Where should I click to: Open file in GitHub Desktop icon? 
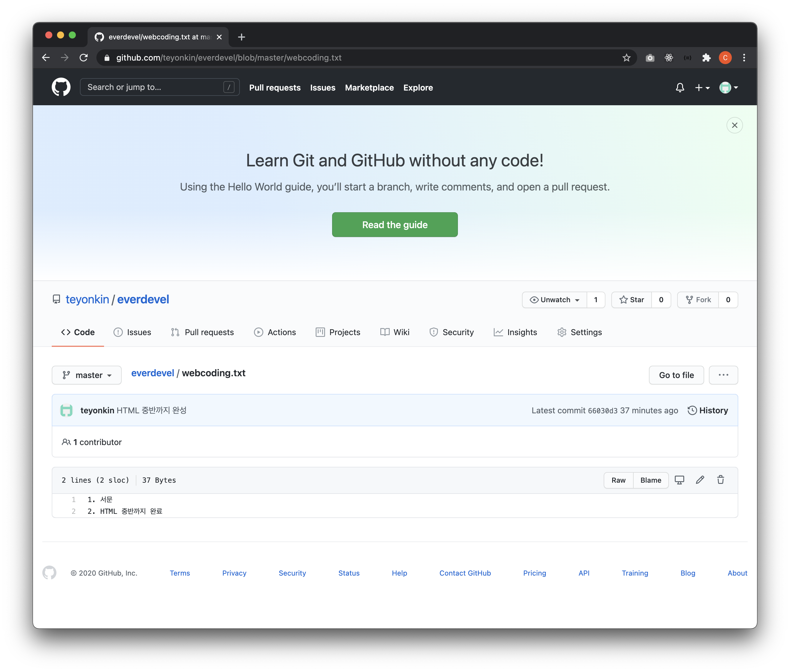(x=679, y=480)
